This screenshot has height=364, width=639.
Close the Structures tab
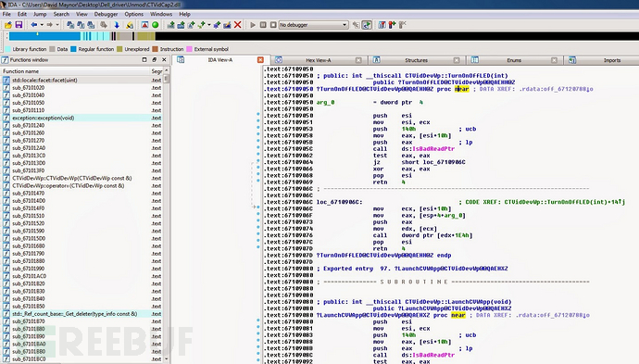[x=457, y=60]
